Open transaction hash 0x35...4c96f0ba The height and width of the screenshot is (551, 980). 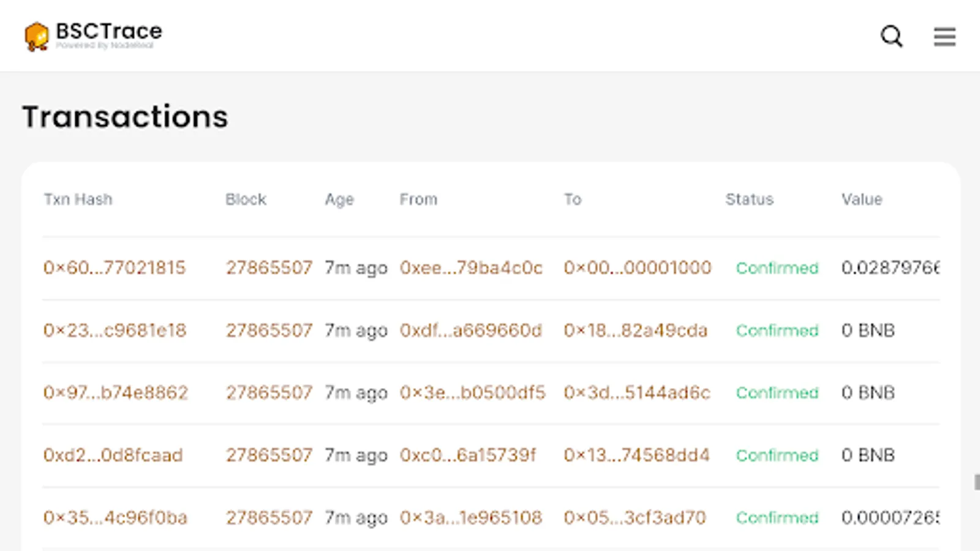point(115,518)
